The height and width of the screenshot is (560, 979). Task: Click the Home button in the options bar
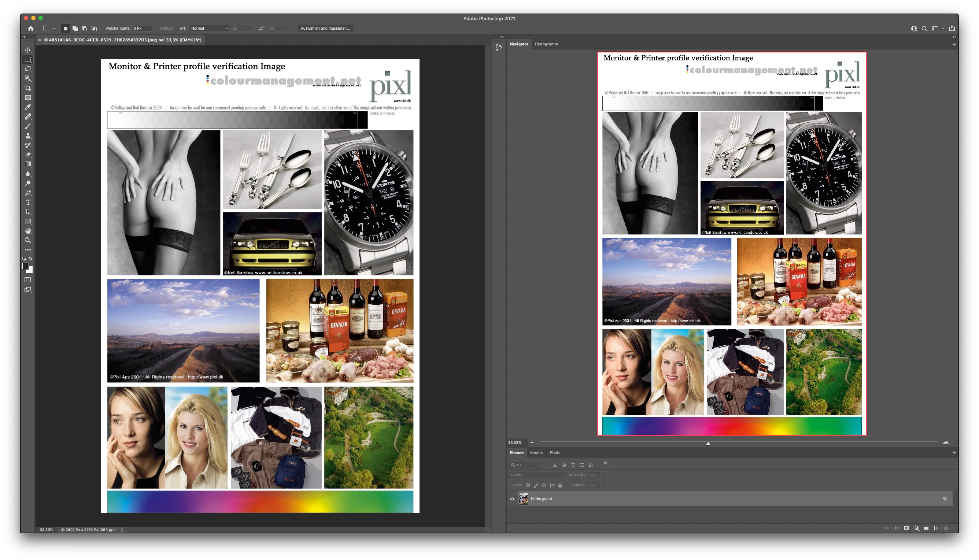[x=31, y=29]
